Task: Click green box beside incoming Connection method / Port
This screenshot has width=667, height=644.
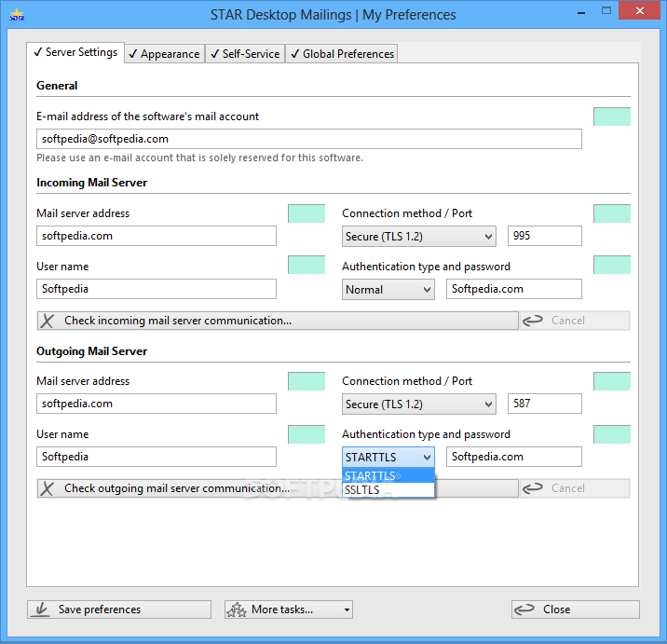Action: pos(612,213)
